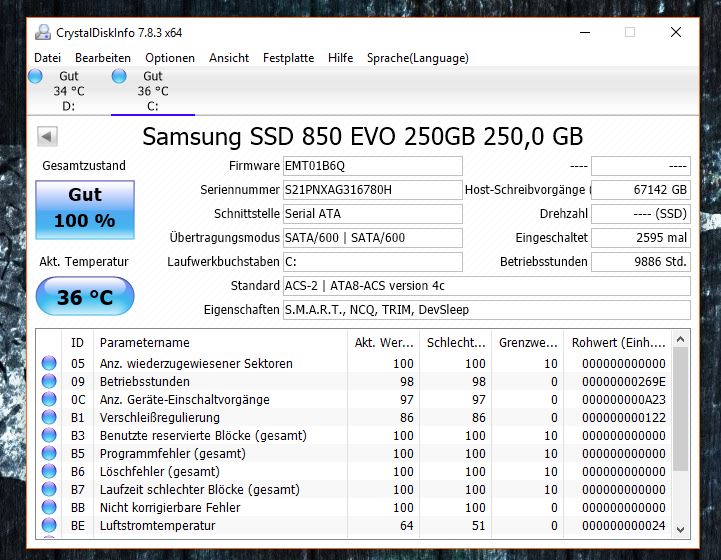
Task: Click raw value 000000000122
Action: [624, 417]
